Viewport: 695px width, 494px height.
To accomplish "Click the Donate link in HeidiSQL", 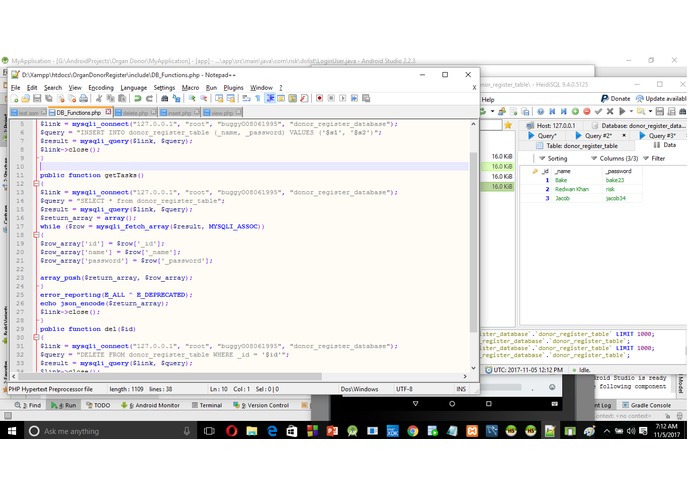I will coord(615,98).
